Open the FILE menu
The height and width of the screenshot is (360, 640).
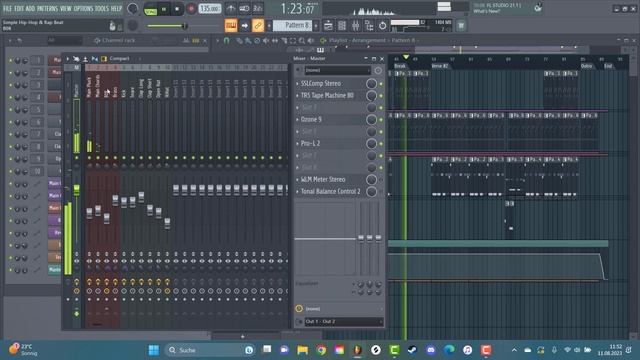(x=7, y=9)
